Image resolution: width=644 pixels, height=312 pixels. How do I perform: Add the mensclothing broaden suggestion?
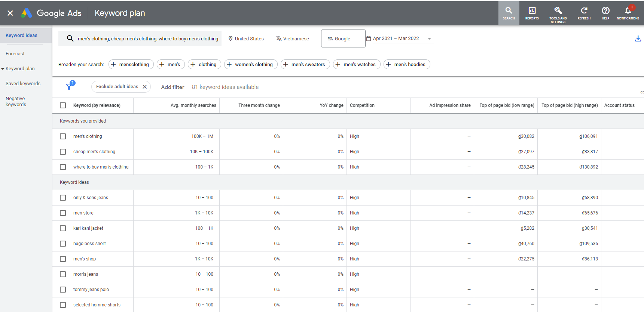(131, 64)
